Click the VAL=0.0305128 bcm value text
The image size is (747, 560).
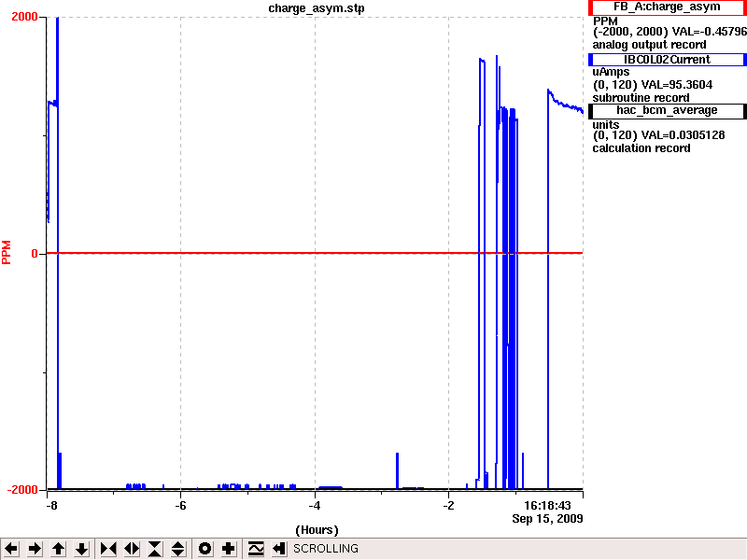[x=684, y=135]
